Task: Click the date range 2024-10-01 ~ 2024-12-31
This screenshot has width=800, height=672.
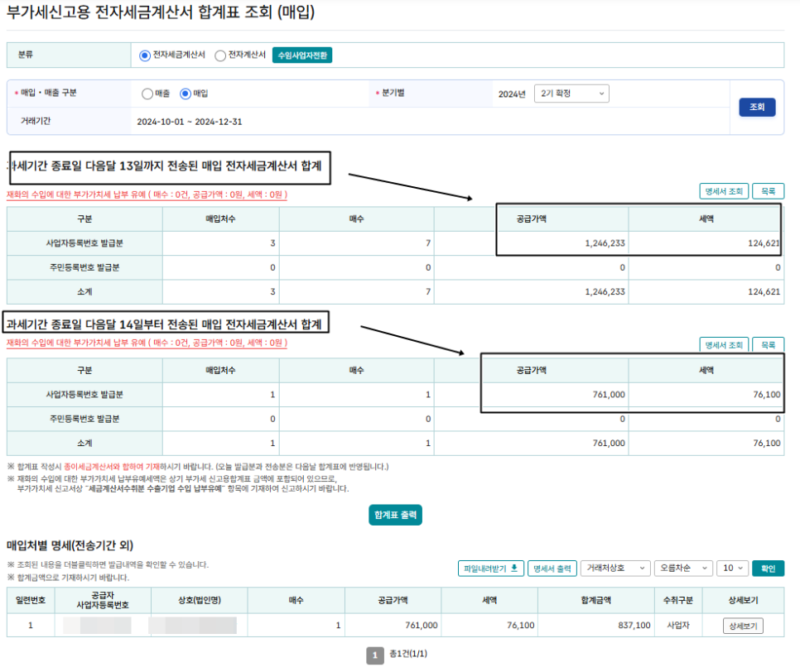Action: pos(190,122)
